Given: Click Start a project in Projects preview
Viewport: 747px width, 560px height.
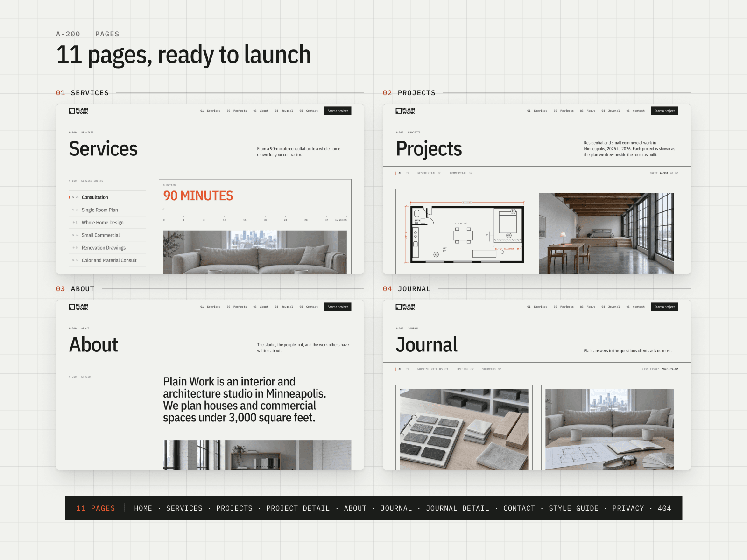Looking at the screenshot, I should tap(664, 111).
